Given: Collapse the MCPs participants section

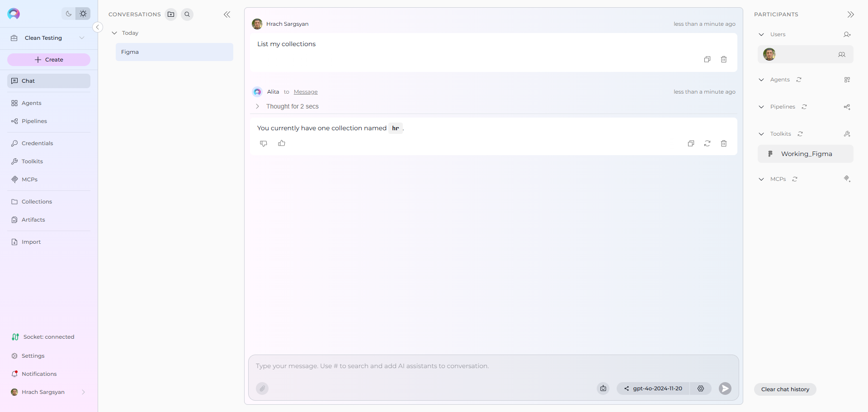Looking at the screenshot, I should [x=761, y=179].
